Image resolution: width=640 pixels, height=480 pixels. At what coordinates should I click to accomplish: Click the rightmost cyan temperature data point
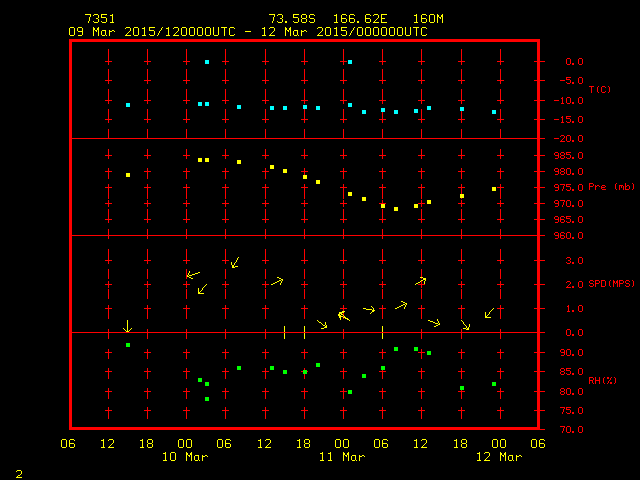click(494, 112)
